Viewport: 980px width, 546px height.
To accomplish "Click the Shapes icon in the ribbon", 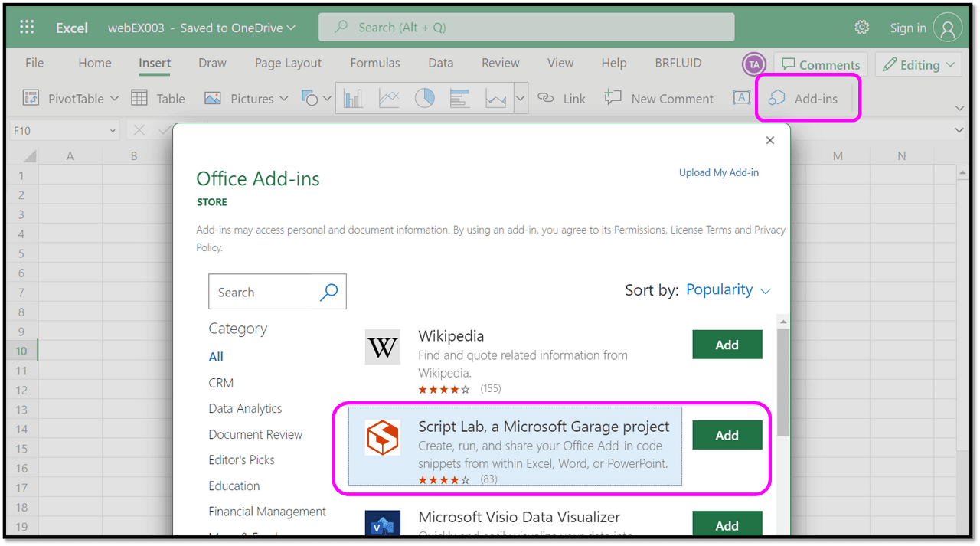I will pos(309,98).
